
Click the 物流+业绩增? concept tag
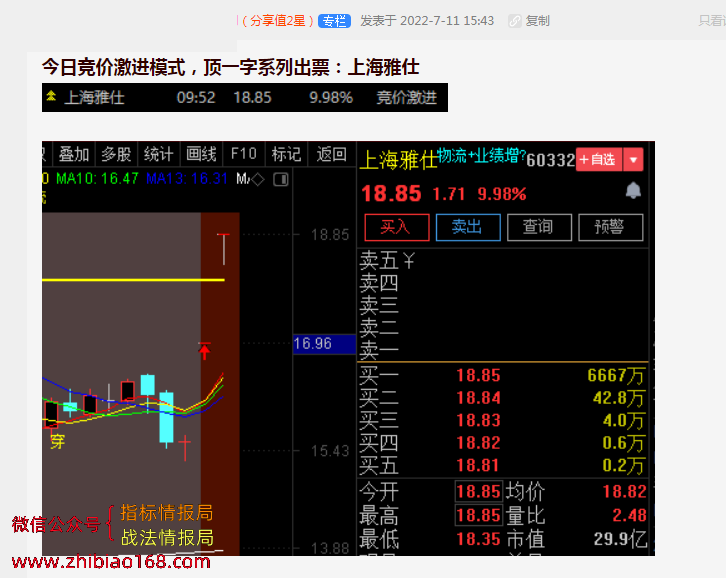(482, 156)
